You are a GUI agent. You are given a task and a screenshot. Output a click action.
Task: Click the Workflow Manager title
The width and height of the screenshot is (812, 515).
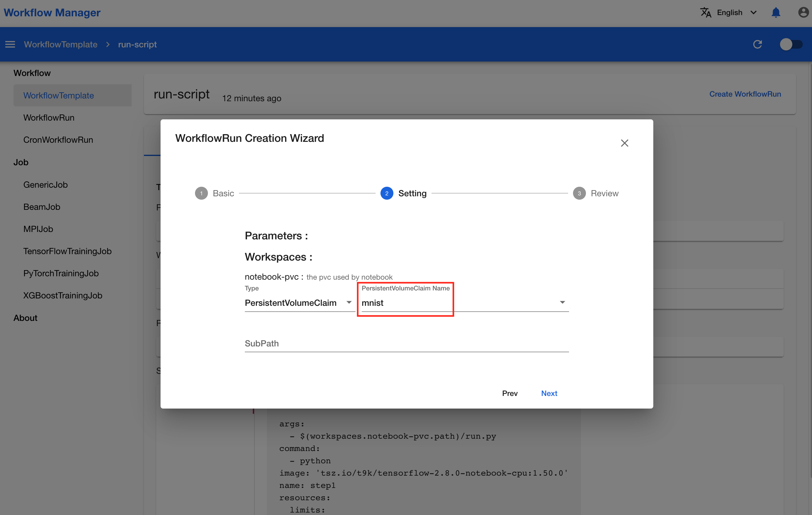tap(52, 13)
